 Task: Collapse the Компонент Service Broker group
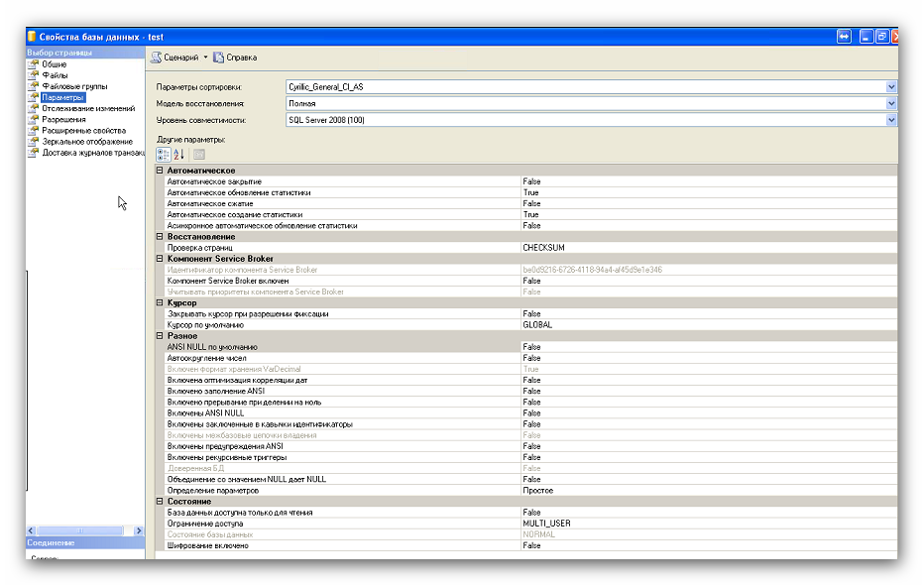pyautogui.click(x=160, y=259)
